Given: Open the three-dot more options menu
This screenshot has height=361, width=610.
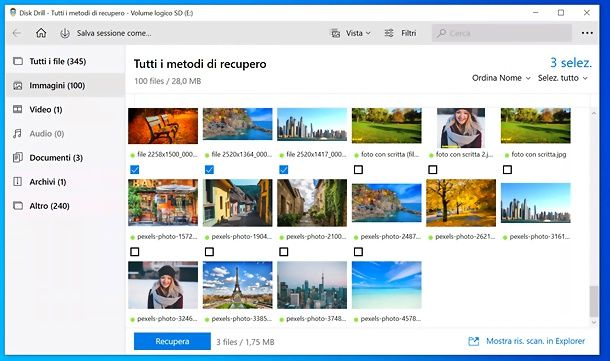Looking at the screenshot, I should [587, 33].
